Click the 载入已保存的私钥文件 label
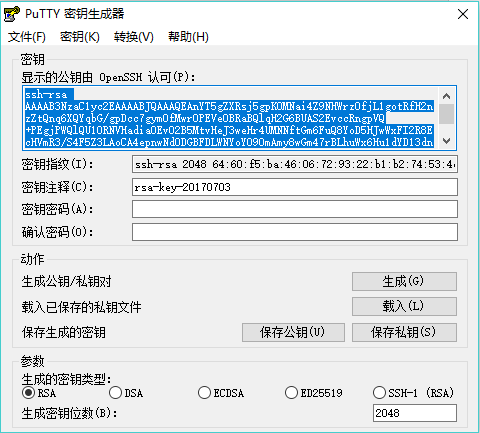This screenshot has height=433, width=480. click(81, 307)
